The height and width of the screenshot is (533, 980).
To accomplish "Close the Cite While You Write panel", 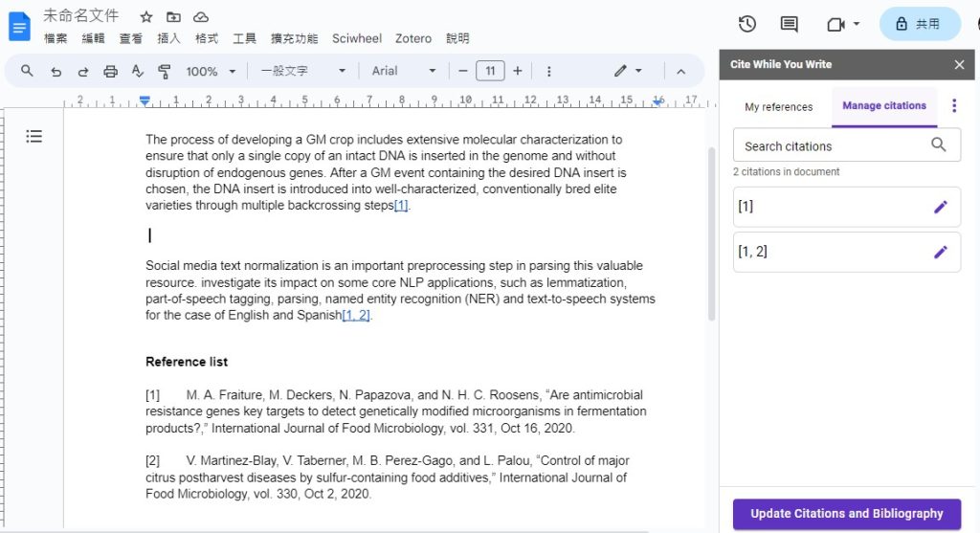I will [x=959, y=65].
